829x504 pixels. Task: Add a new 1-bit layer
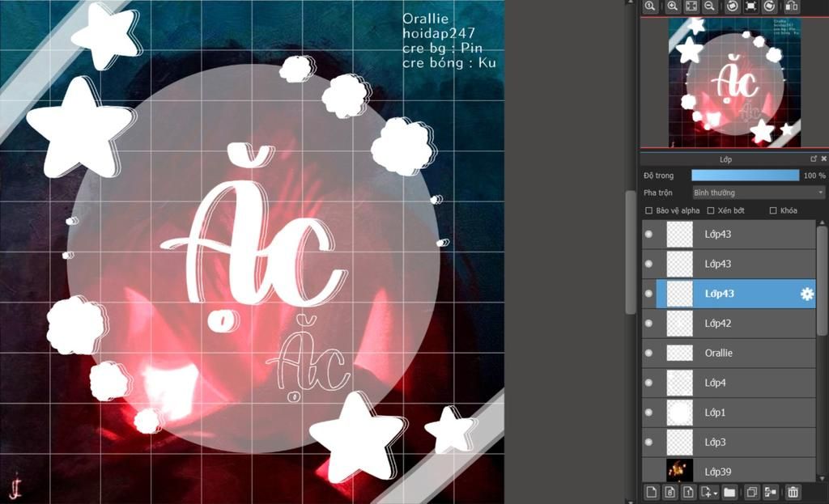pyautogui.click(x=688, y=493)
